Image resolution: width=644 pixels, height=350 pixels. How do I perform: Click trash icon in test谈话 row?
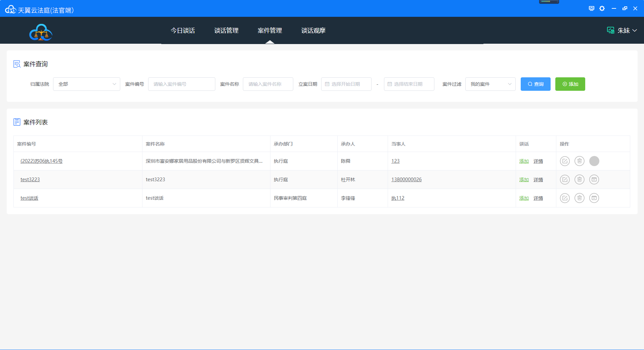pos(579,198)
